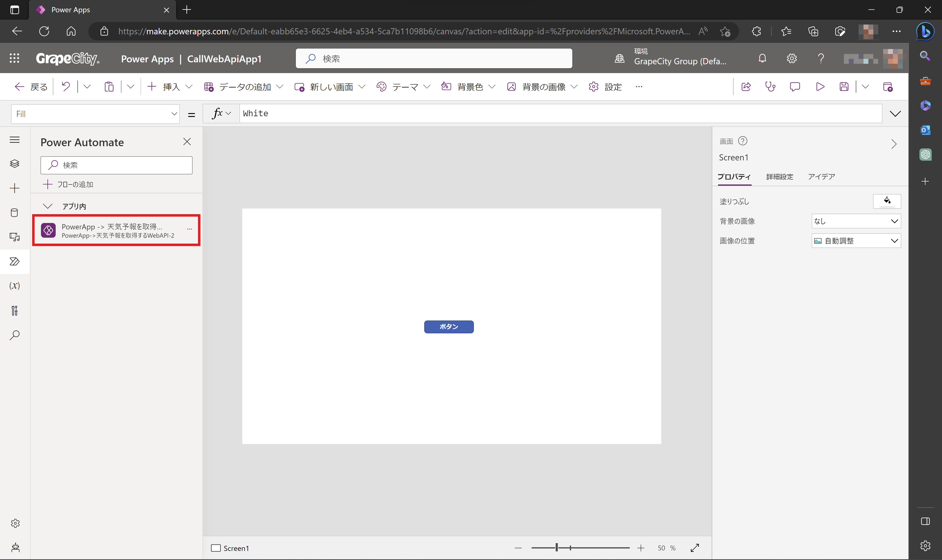Toggle the Screen1 checkbox in status bar
The image size is (942, 560).
[x=216, y=548]
